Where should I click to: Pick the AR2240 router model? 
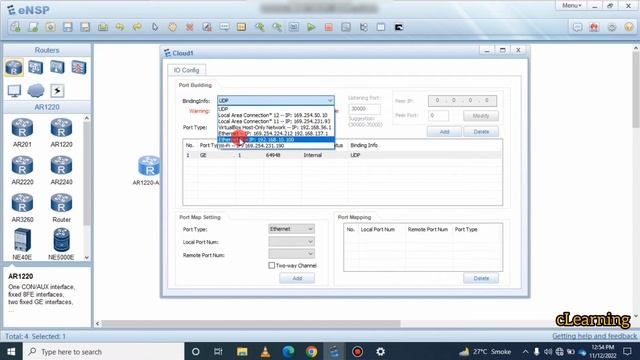tap(61, 170)
